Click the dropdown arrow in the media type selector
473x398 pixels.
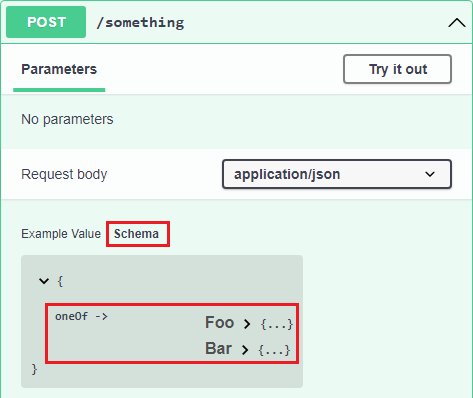(430, 174)
